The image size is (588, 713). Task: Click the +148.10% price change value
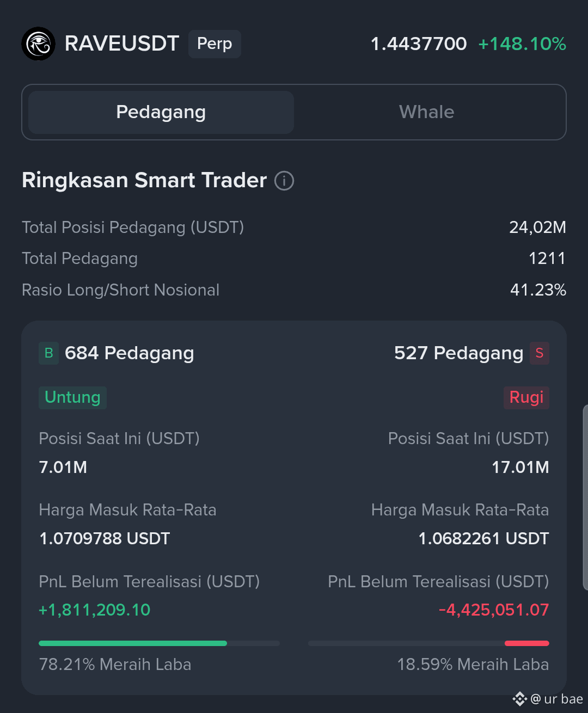pos(522,44)
